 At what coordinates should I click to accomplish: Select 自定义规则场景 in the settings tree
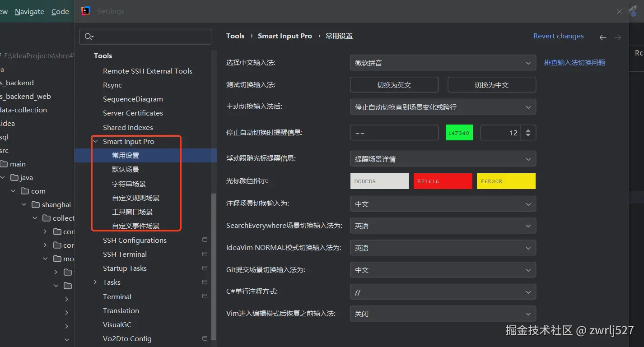(x=135, y=198)
